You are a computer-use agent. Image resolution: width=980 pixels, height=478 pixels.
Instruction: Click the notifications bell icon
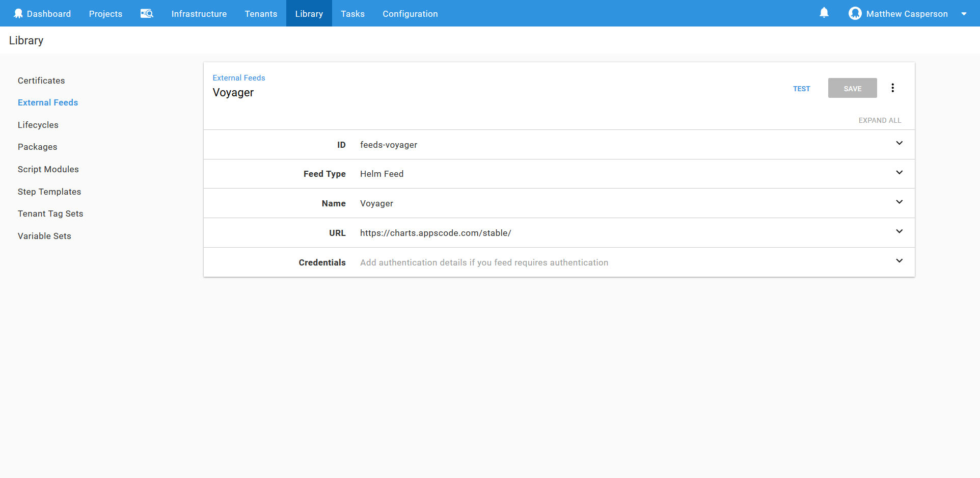824,13
